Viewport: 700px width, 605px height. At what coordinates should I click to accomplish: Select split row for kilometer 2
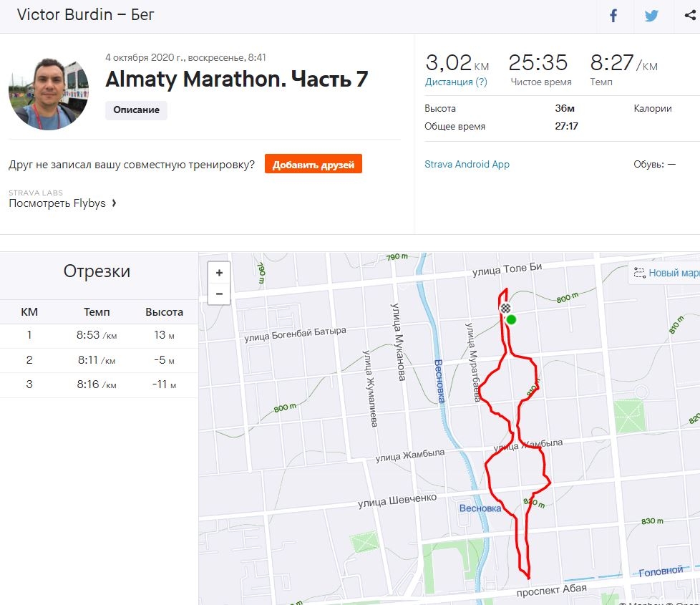(x=99, y=361)
